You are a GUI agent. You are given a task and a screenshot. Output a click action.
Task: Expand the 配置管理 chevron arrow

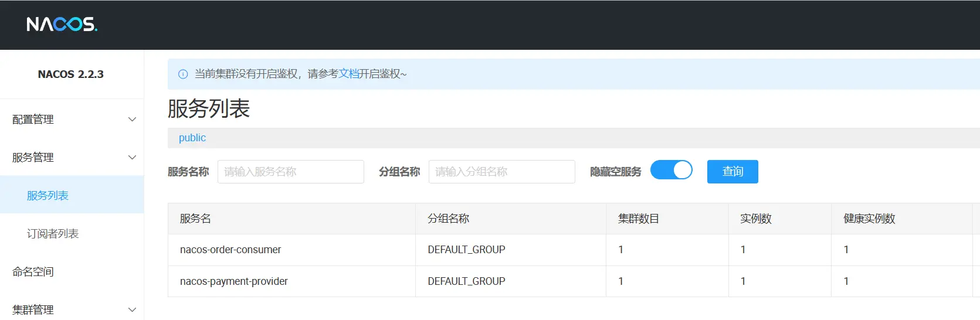pos(132,120)
